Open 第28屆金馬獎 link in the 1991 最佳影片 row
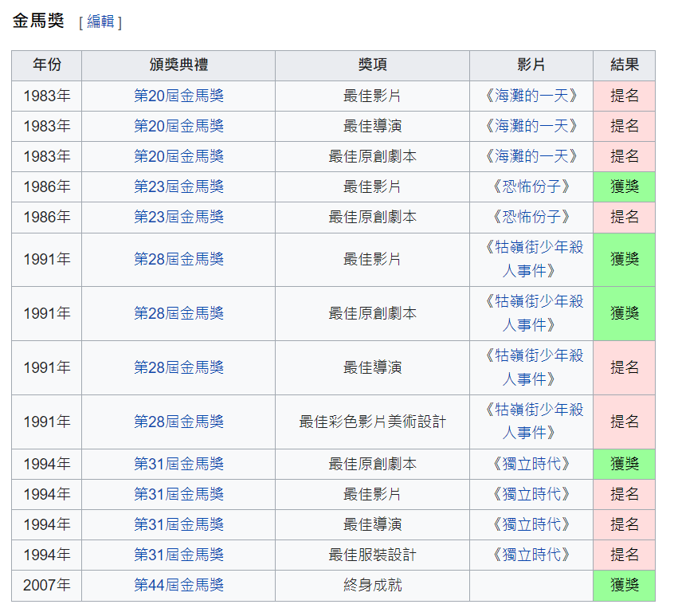Screen dimensions: 678x616 [178, 259]
